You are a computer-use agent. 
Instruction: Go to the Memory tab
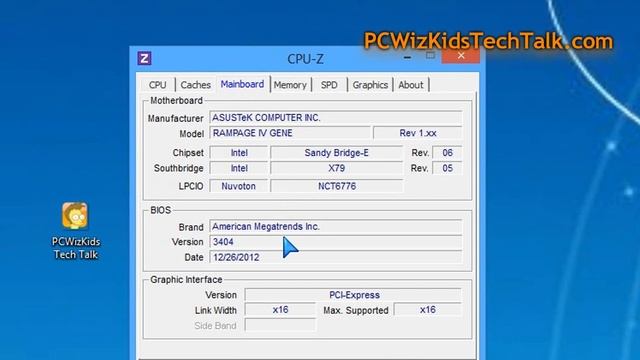point(290,85)
